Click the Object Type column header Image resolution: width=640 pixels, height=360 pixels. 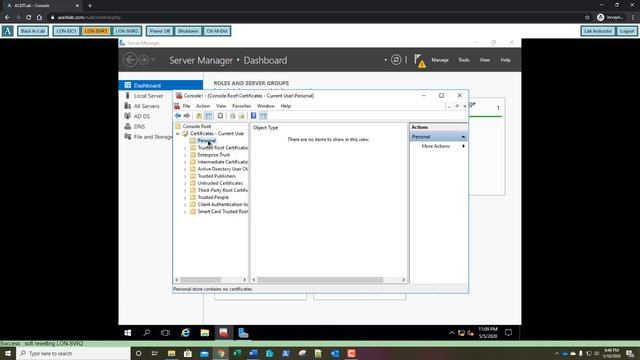[x=265, y=128]
